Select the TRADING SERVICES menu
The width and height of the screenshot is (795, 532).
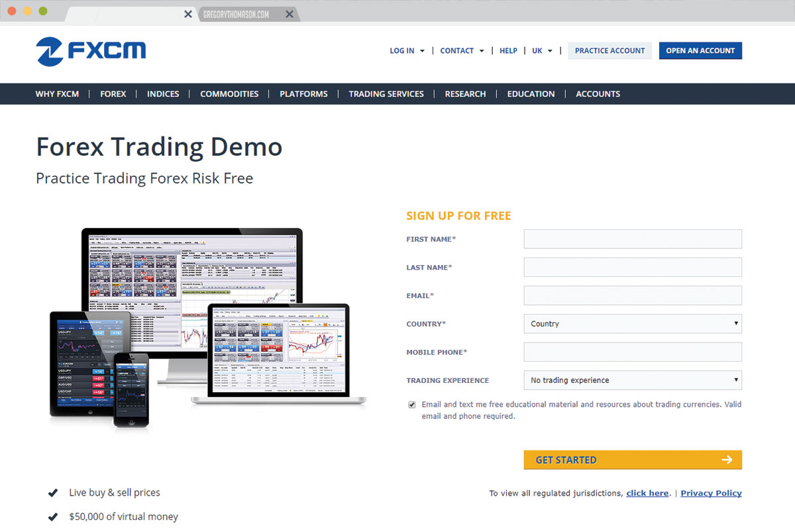point(386,94)
